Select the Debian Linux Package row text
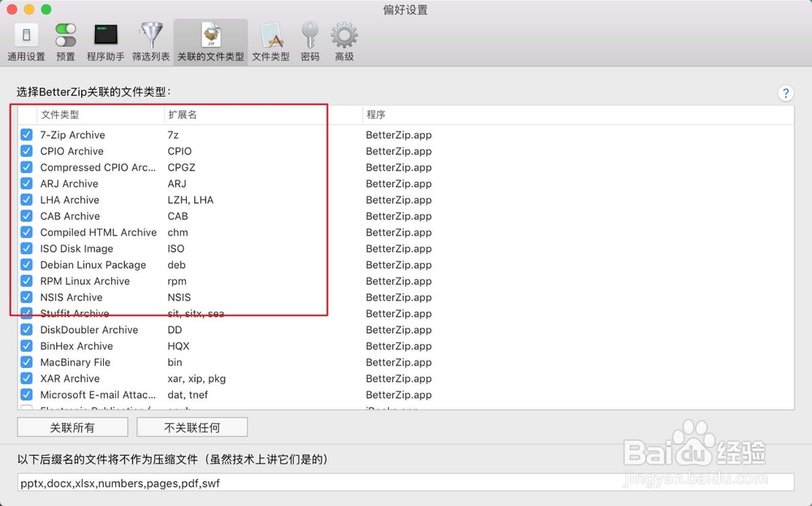This screenshot has height=506, width=812. point(93,265)
